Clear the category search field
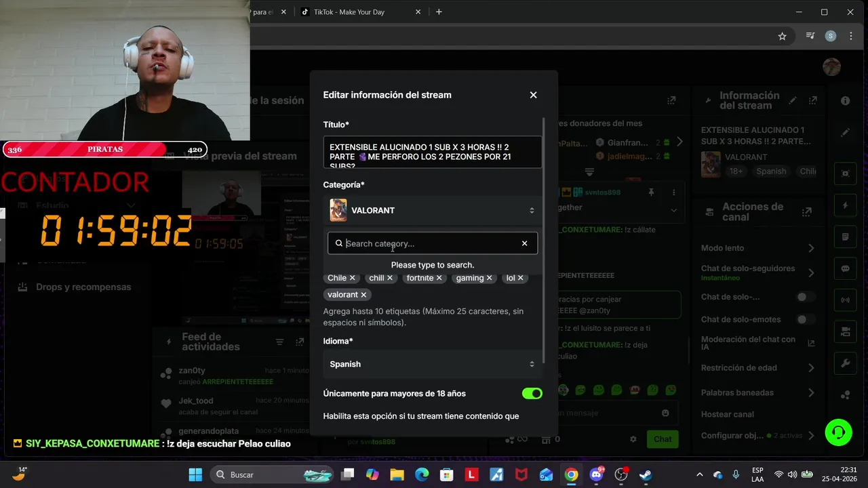 pos(524,243)
